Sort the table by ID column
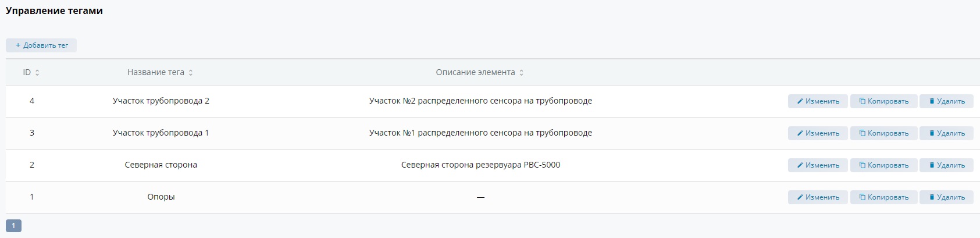 [37, 73]
